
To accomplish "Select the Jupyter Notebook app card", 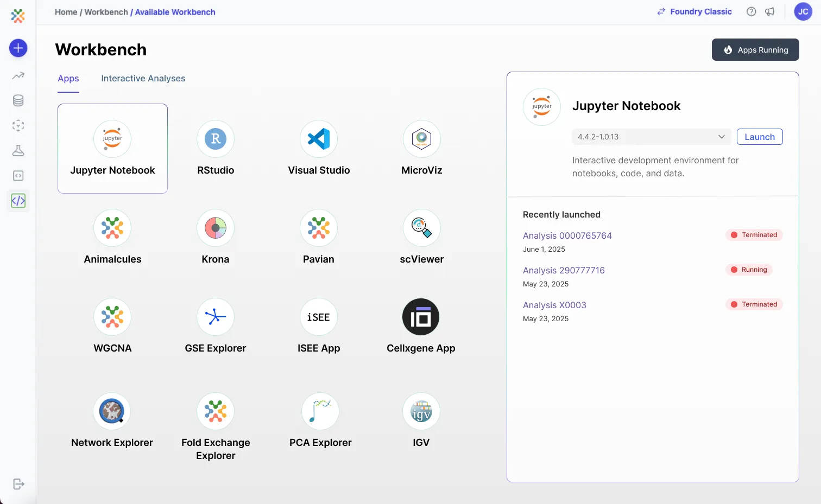I will pos(112,149).
